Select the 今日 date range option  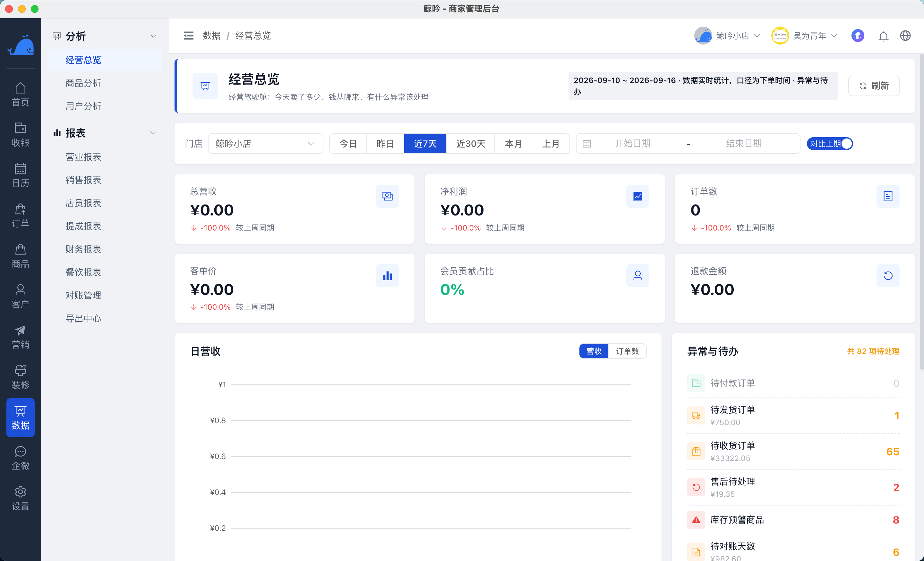pos(348,144)
